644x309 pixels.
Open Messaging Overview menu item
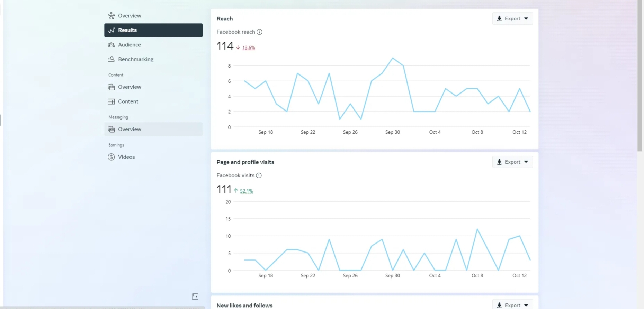(153, 129)
